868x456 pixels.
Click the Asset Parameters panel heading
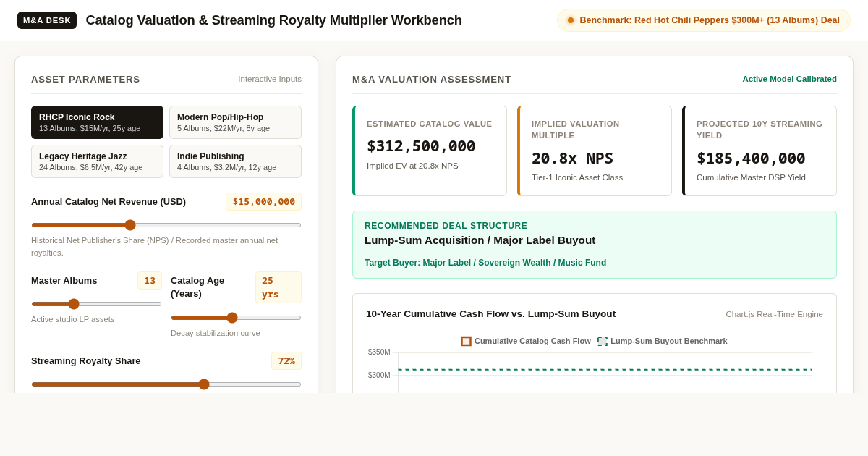click(85, 79)
